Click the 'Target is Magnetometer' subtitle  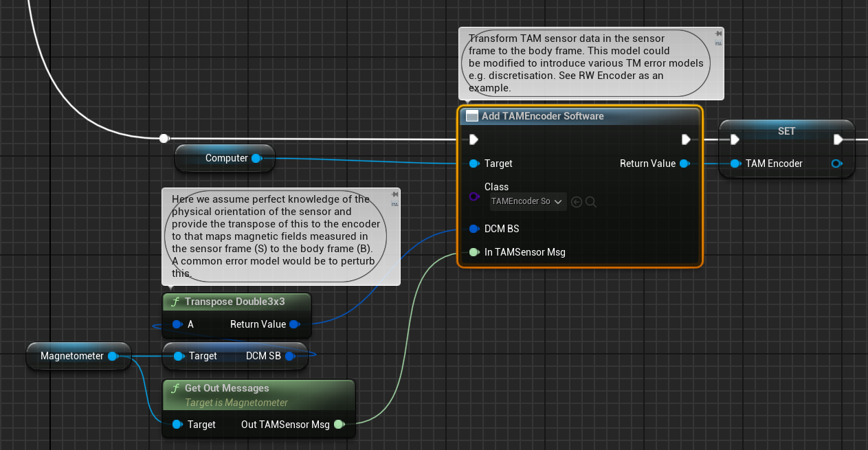pyautogui.click(x=236, y=403)
